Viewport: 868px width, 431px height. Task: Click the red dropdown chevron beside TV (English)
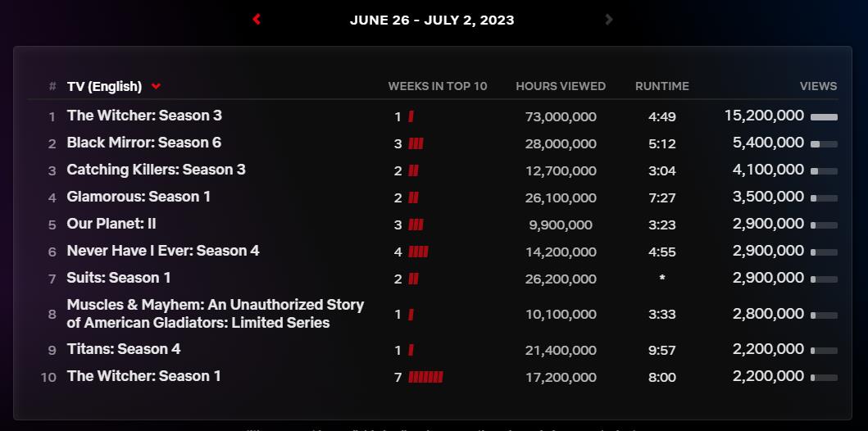point(156,87)
